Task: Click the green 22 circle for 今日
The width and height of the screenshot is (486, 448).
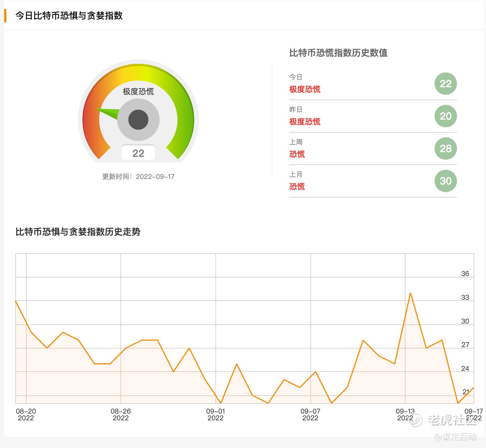Action: 445,84
